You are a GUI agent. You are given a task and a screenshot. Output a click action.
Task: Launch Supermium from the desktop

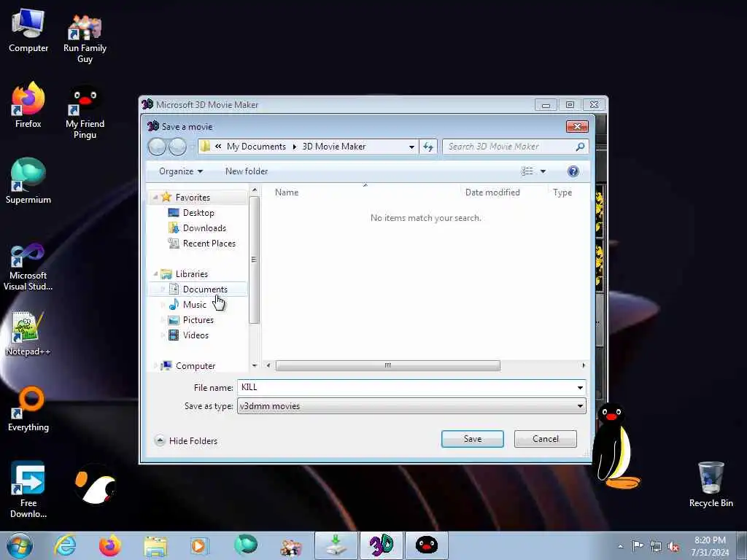[x=28, y=181]
